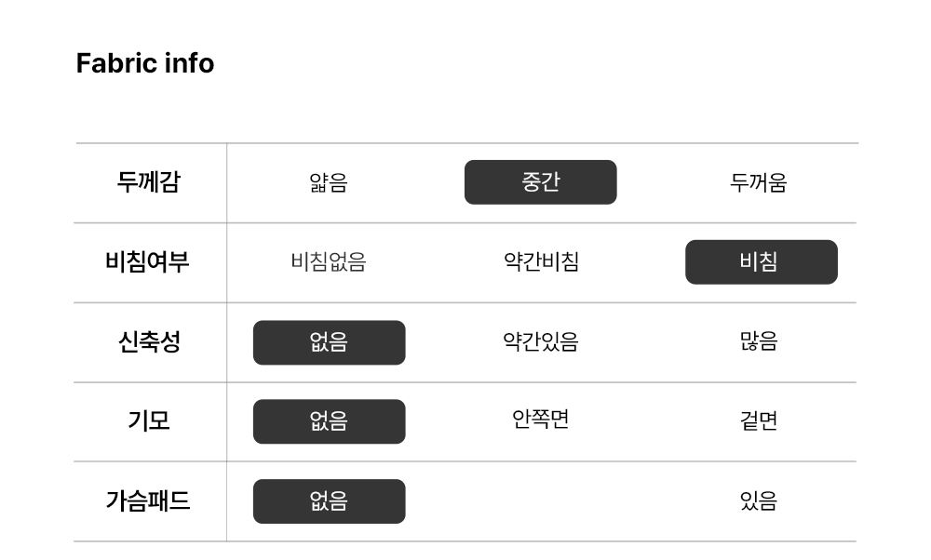Click the 가슴패드 row label
This screenshot has height=560, width=931.
coord(148,500)
